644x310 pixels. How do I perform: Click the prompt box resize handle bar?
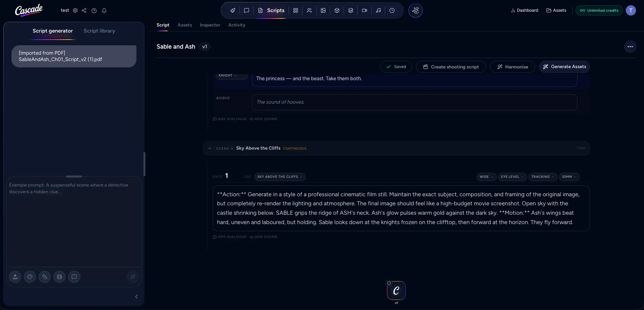click(74, 176)
